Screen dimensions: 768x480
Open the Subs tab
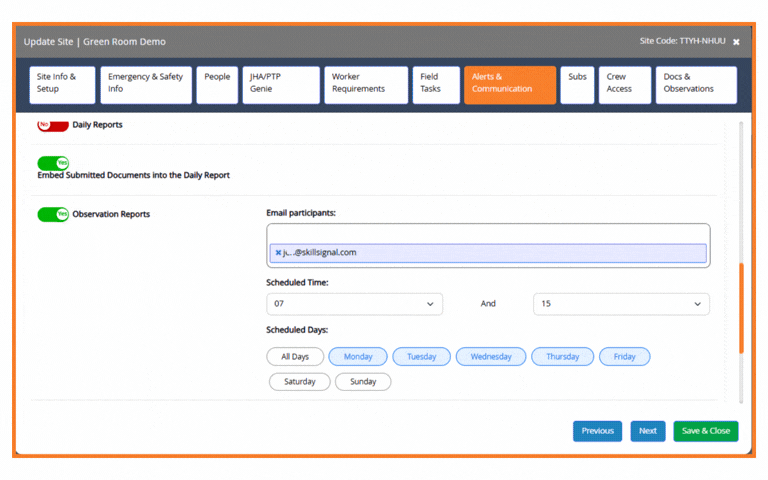coord(577,85)
